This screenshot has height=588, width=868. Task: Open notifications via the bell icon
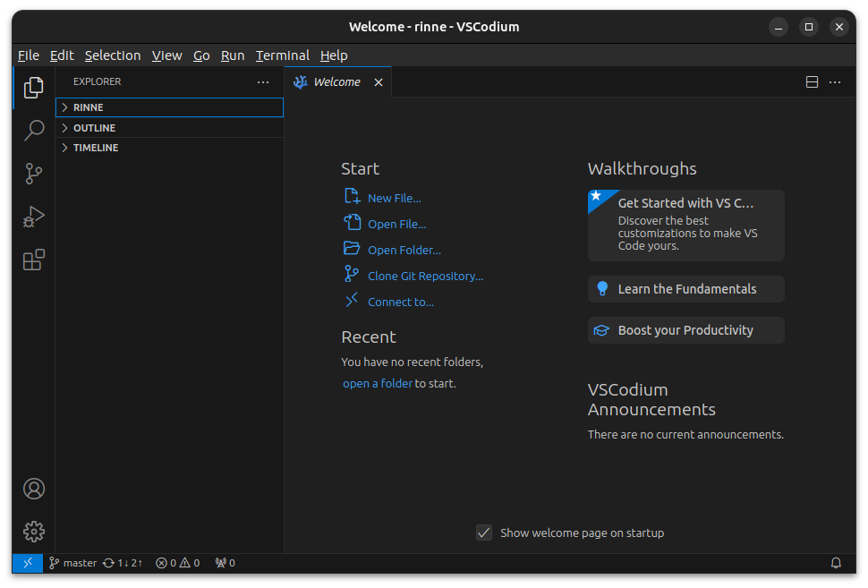click(836, 562)
